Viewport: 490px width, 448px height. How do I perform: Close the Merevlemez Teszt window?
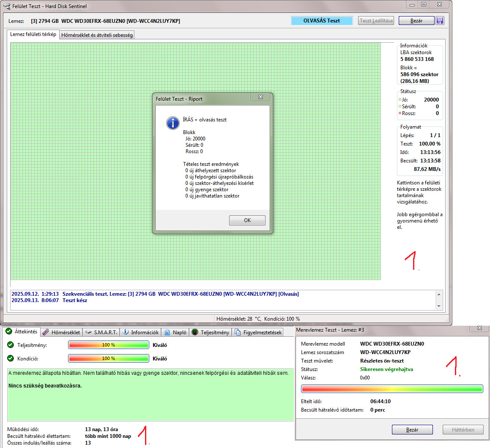(480, 328)
